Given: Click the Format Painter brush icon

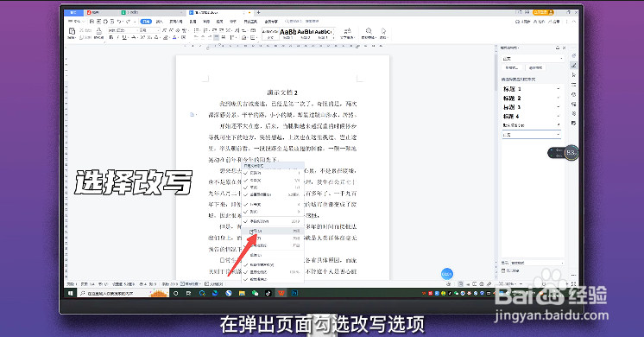Looking at the screenshot, I should tap(98, 31).
